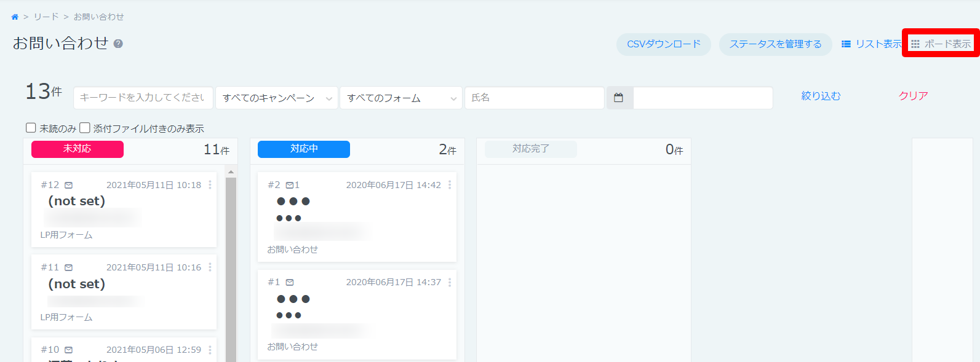Go to the home breadcrumb icon
980x362 pixels.
(x=15, y=17)
